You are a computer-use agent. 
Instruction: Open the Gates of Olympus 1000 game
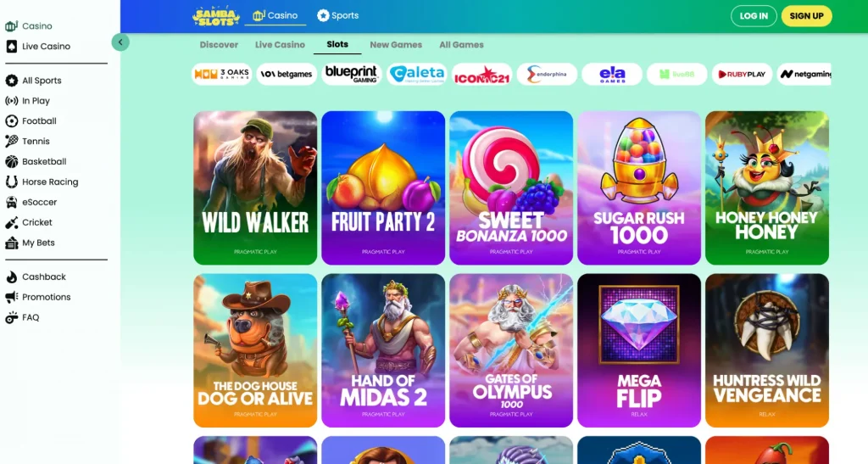pos(511,350)
